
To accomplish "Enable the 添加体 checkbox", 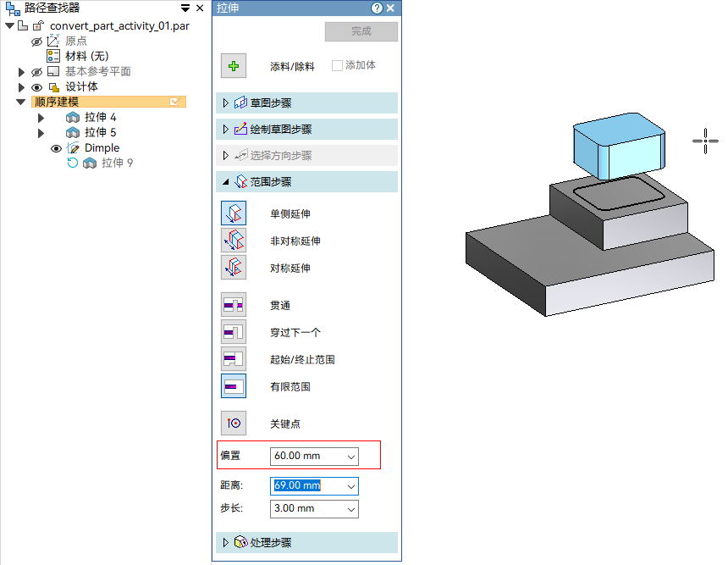I will pos(337,65).
